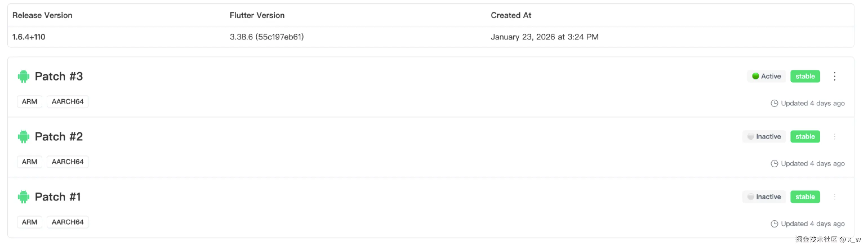Click the AARCH64 tag under Patch #2

click(x=67, y=162)
